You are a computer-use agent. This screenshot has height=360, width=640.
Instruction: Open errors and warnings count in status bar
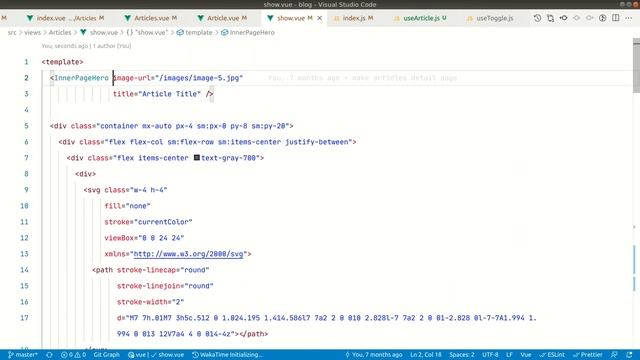click(x=73, y=355)
